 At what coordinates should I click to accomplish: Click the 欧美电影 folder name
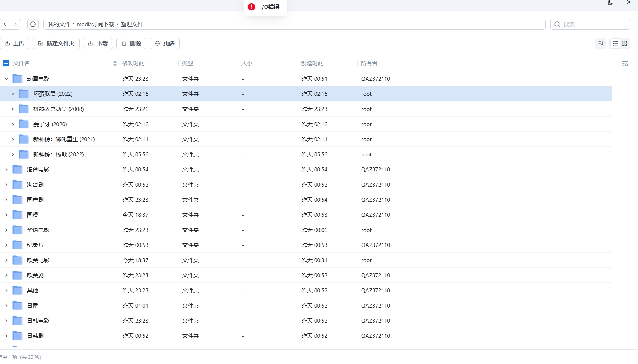[38, 260]
